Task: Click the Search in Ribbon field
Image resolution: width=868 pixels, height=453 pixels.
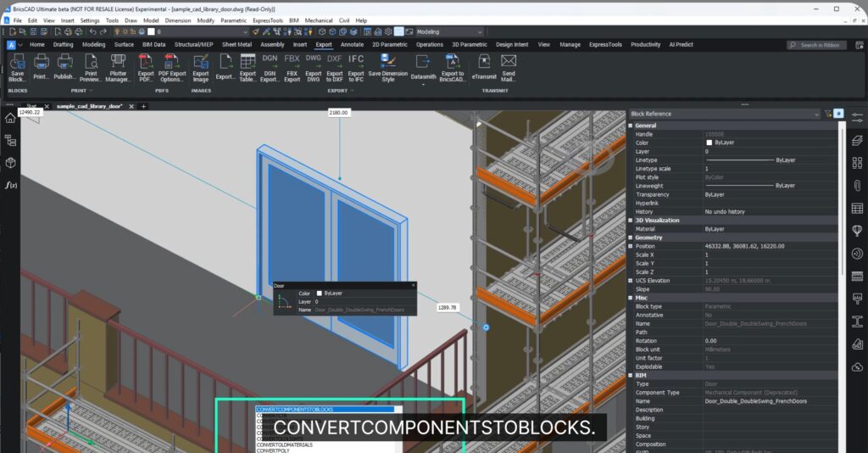Action: [817, 45]
